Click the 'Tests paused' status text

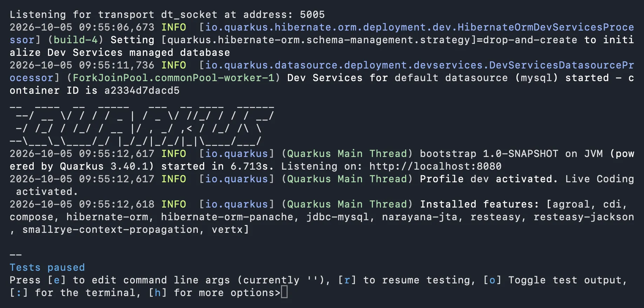pyautogui.click(x=47, y=267)
